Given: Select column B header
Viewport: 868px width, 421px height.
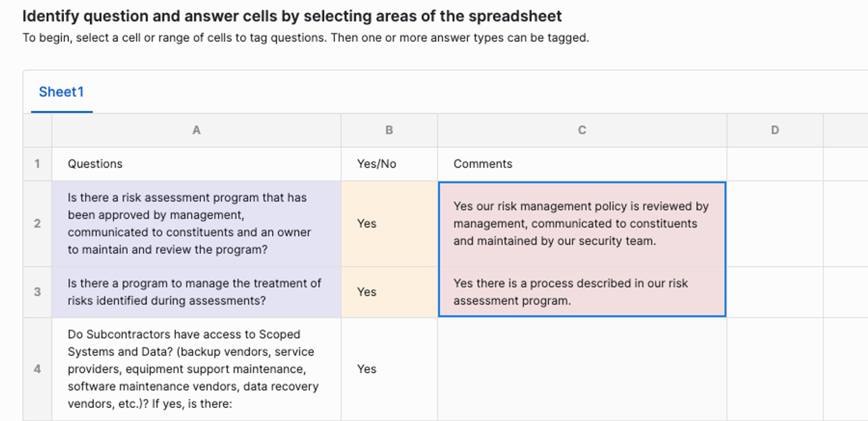Looking at the screenshot, I should click(389, 130).
